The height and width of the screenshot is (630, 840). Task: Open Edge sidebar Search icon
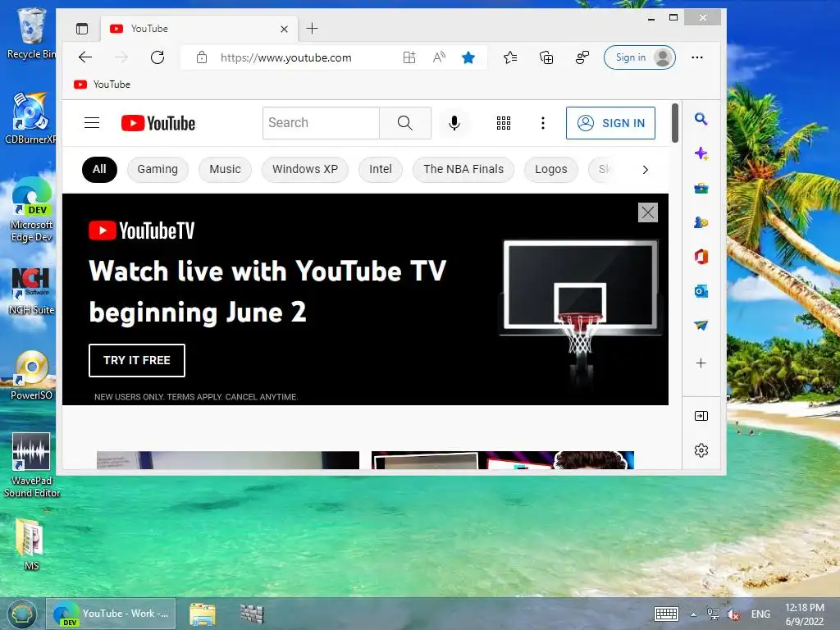coord(701,119)
